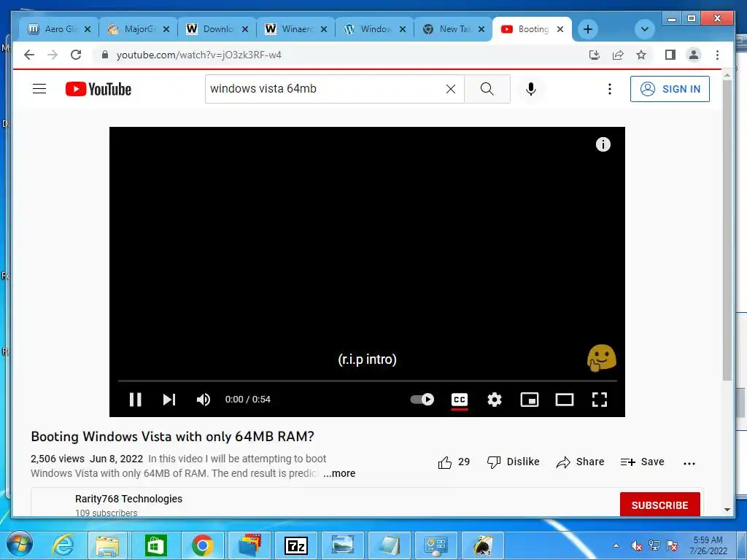This screenshot has width=747, height=560.
Task: Bookmark this page star
Action: coord(641,55)
